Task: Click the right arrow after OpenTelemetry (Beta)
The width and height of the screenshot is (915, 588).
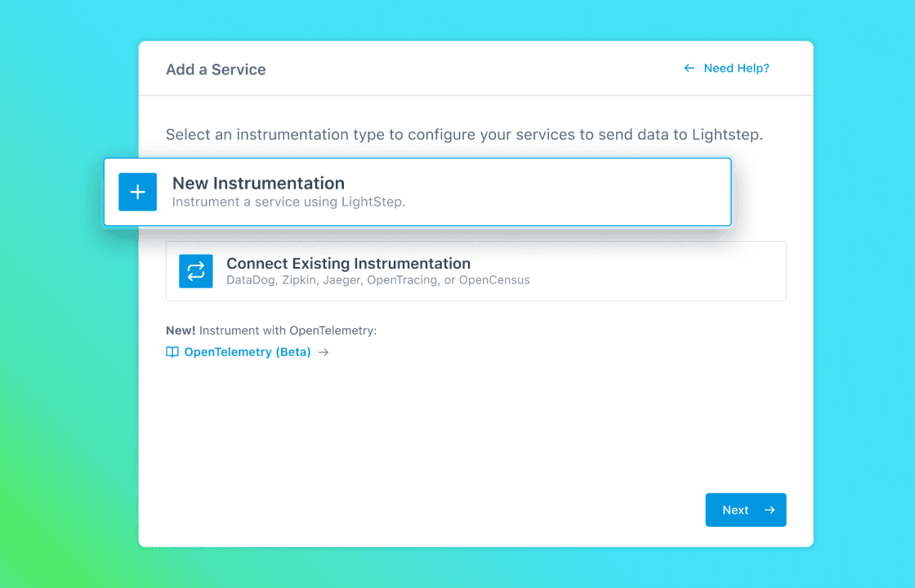Action: pyautogui.click(x=324, y=352)
